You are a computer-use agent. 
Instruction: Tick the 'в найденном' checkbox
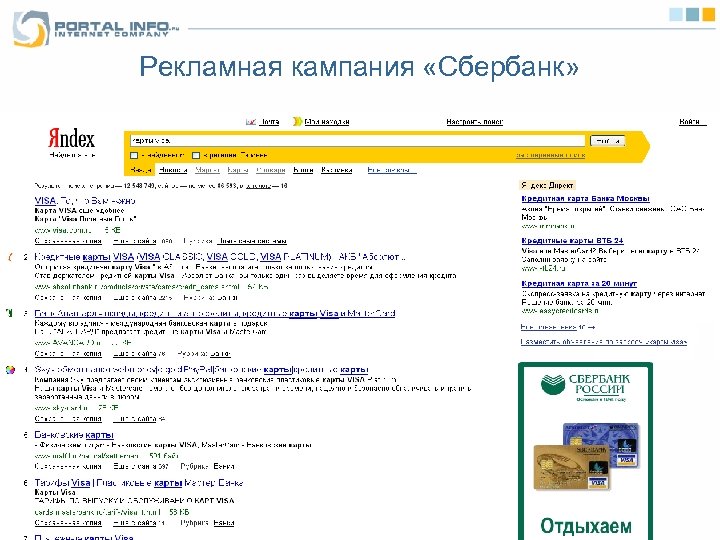(x=134, y=156)
